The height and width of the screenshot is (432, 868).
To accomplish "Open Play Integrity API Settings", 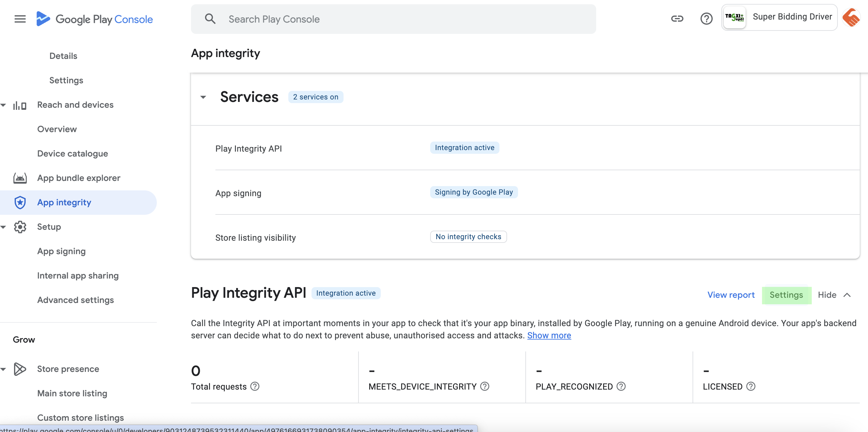I will pyautogui.click(x=786, y=295).
